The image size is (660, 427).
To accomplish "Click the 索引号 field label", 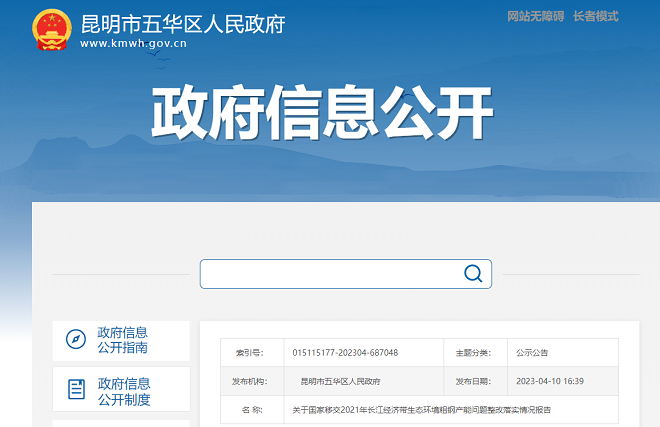I will click(x=249, y=353).
